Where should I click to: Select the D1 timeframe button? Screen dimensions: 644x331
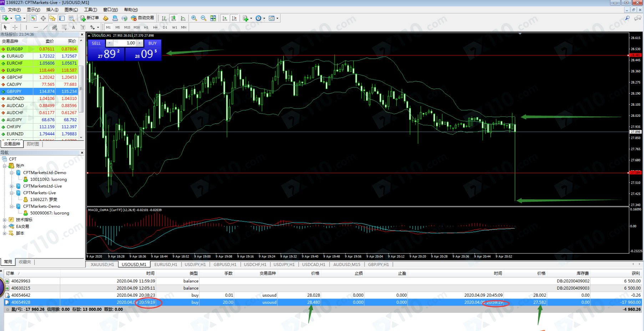(165, 27)
